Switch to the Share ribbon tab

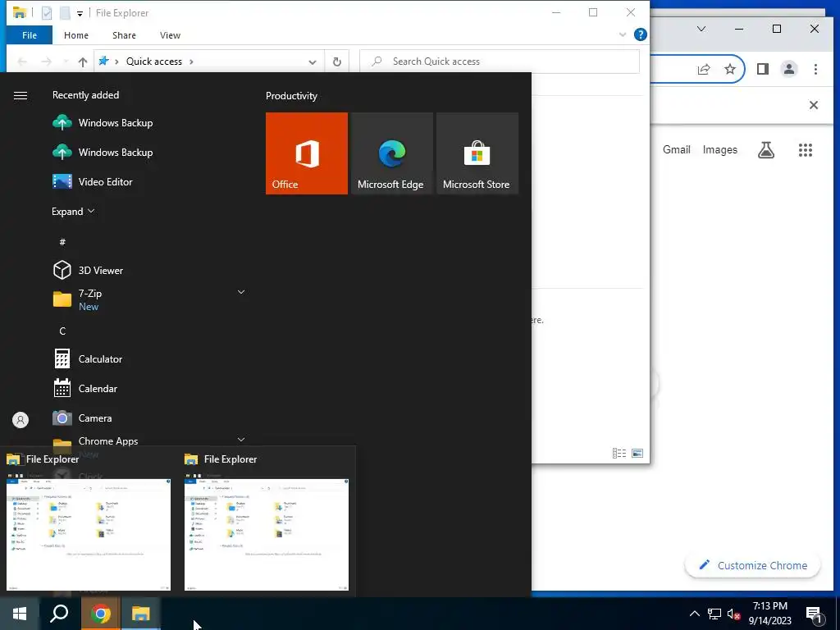124,35
